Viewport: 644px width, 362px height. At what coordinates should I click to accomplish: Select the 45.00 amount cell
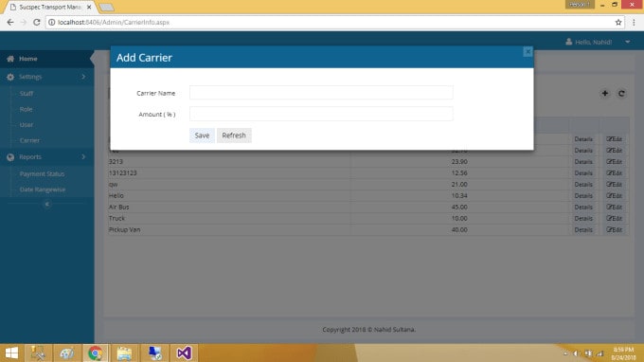pyautogui.click(x=459, y=208)
